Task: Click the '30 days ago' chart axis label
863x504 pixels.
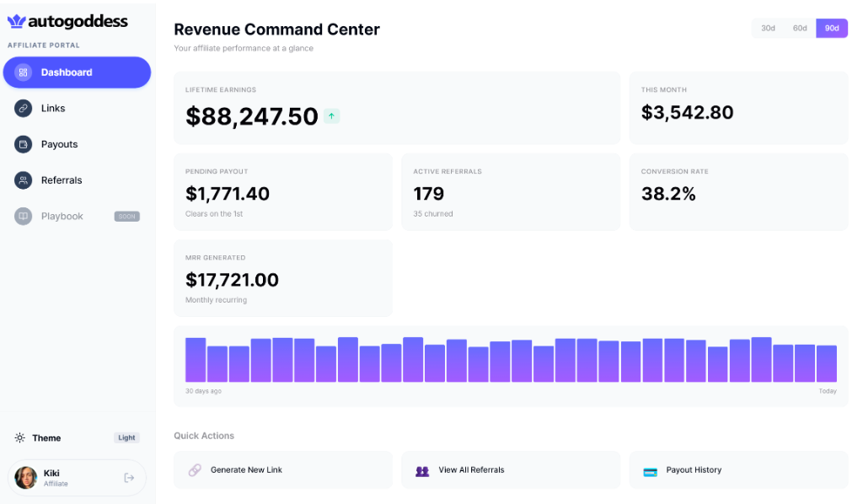Action: point(204,391)
